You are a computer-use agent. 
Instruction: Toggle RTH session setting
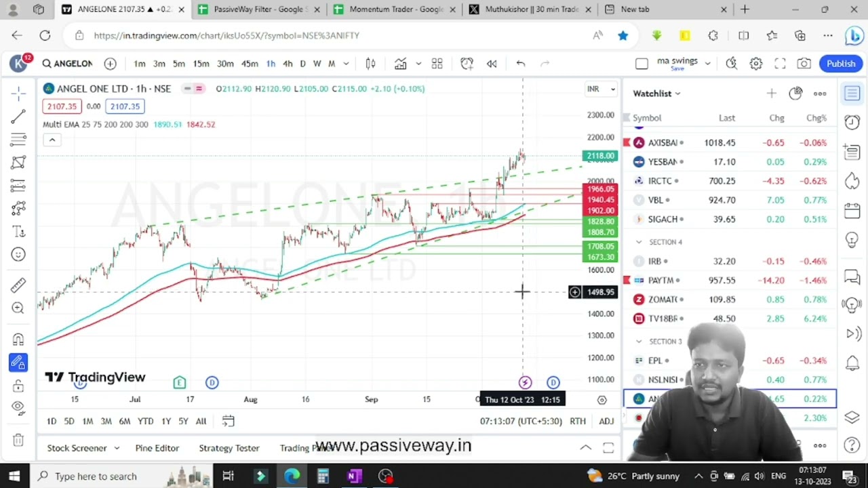point(578,421)
